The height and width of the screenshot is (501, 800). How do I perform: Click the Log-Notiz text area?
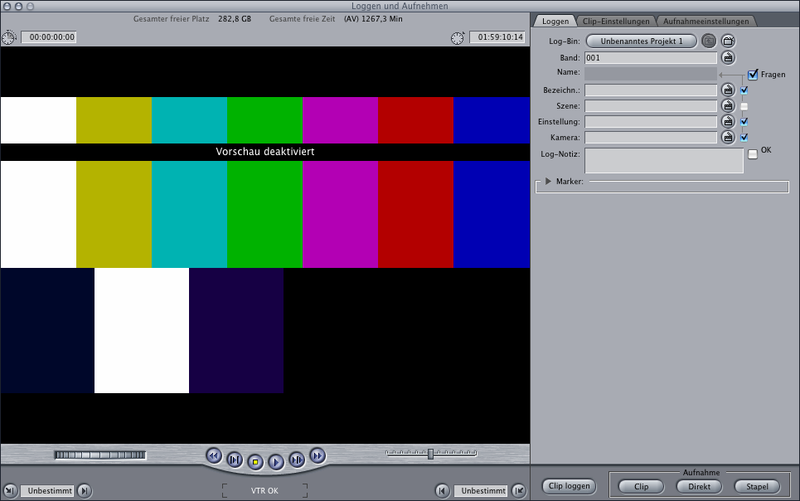coord(664,161)
